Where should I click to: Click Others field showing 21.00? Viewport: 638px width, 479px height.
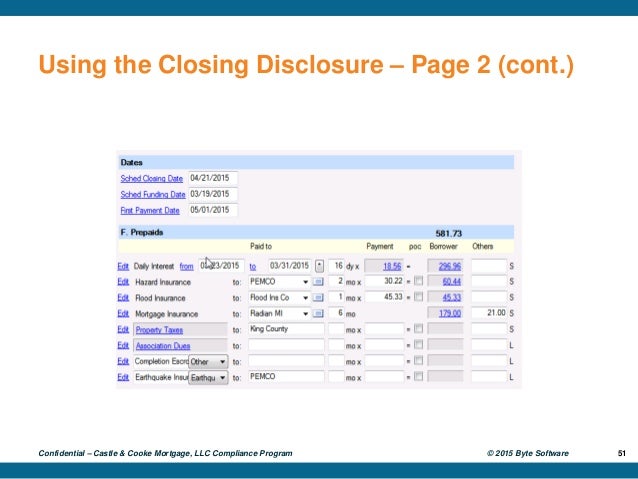point(489,313)
